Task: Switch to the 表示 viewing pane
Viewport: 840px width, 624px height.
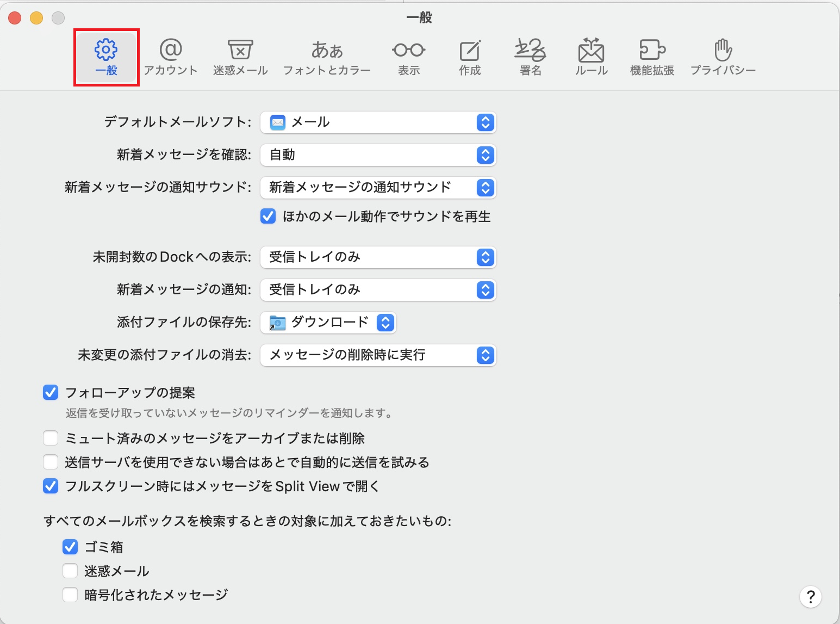Action: [408, 57]
